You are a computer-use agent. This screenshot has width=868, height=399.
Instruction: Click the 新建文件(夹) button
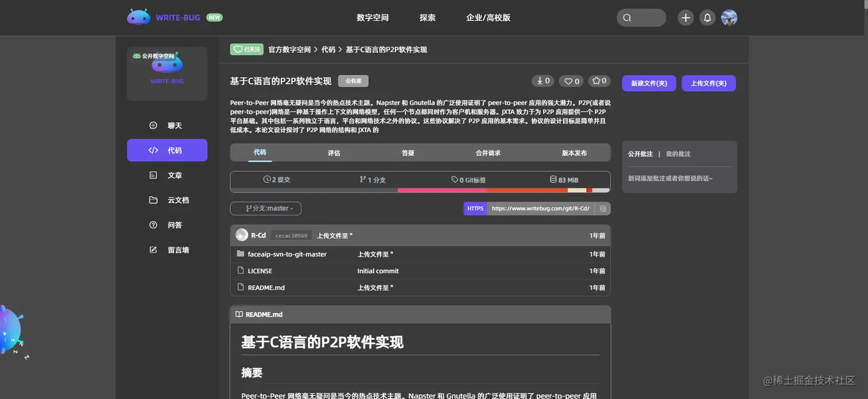pyautogui.click(x=649, y=83)
